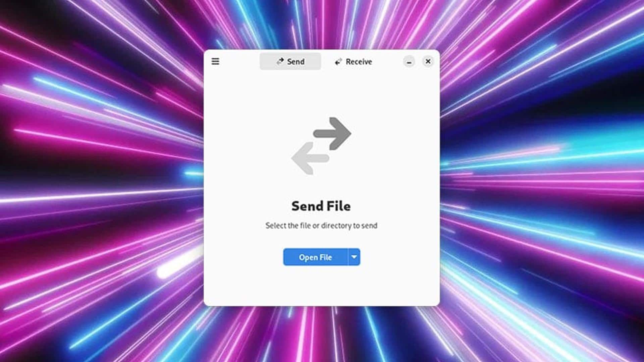Screen dimensions: 644x362
Task: Click the Open File button
Action: pos(316,257)
